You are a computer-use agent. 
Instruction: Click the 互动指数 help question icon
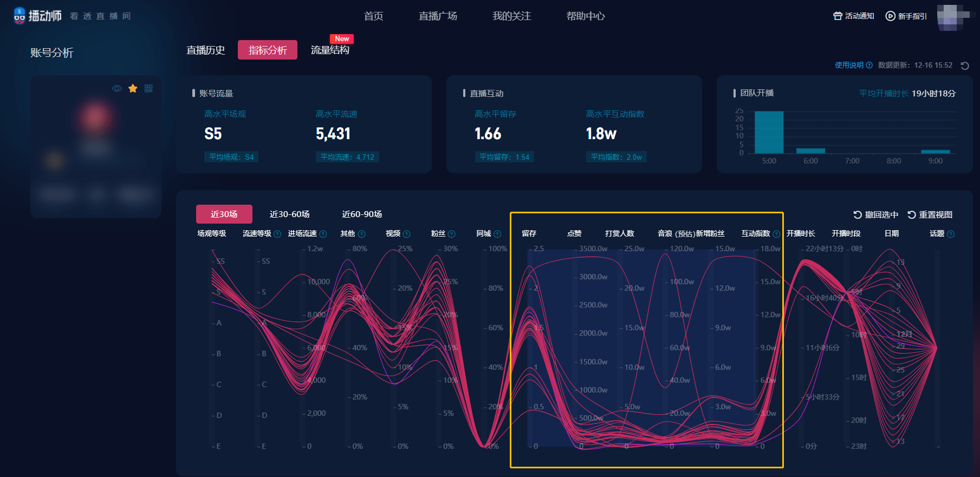[x=776, y=234]
